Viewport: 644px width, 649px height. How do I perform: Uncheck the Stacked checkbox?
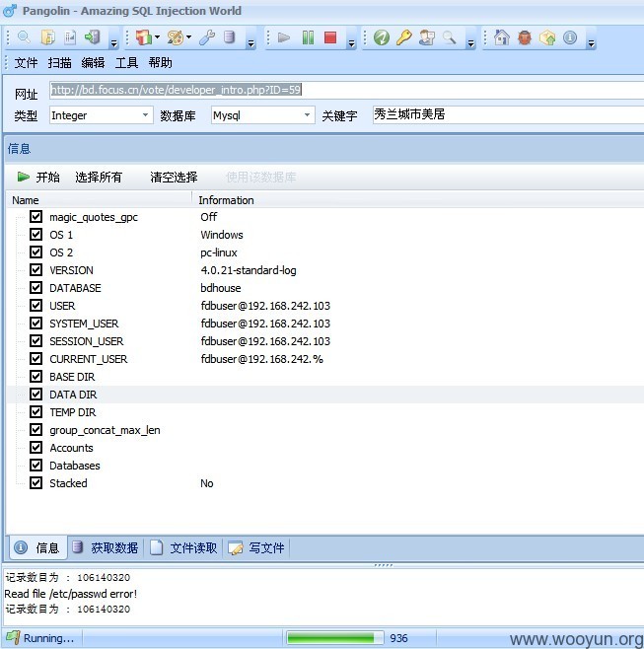(36, 483)
